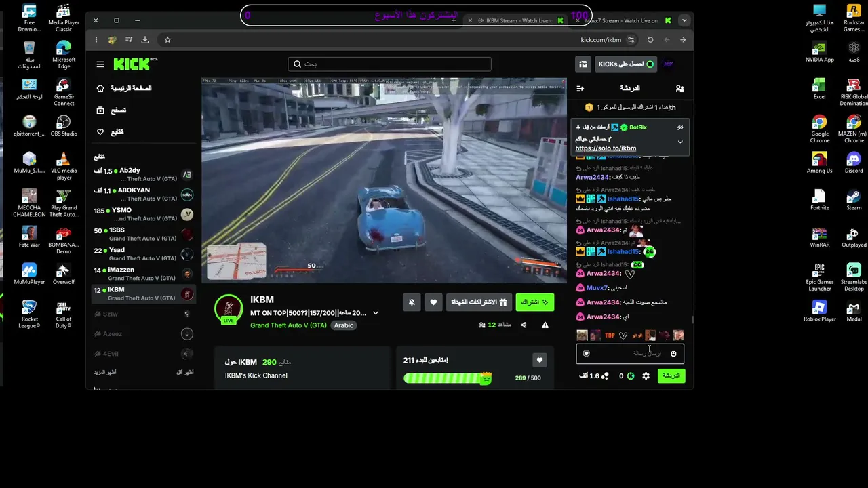Image resolution: width=868 pixels, height=488 pixels.
Task: Open the Browse icon in sidebar
Action: point(100,110)
